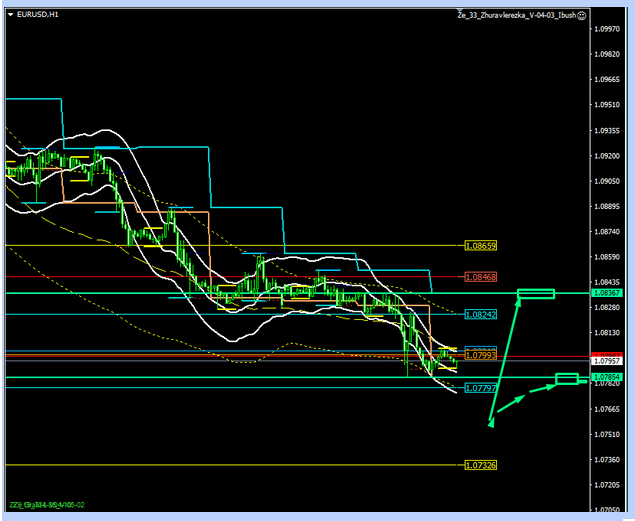
Task: Click the 1.09970 value on price scale
Action: pyautogui.click(x=606, y=29)
